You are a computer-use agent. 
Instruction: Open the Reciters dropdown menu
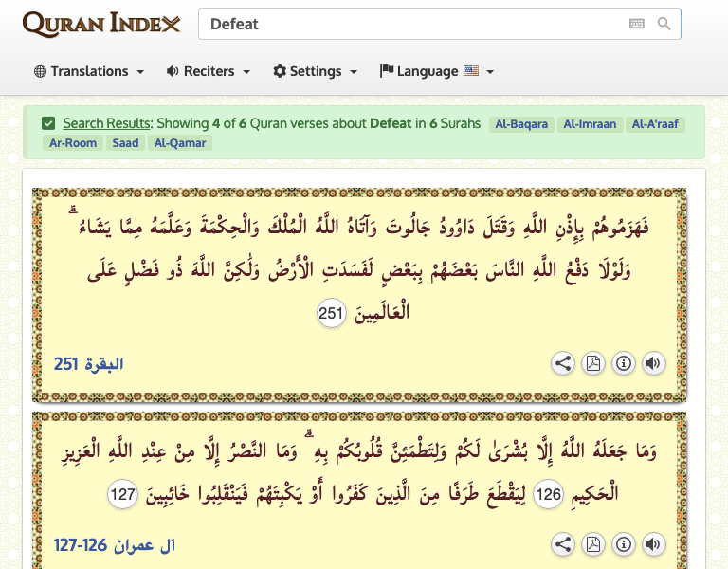click(209, 71)
